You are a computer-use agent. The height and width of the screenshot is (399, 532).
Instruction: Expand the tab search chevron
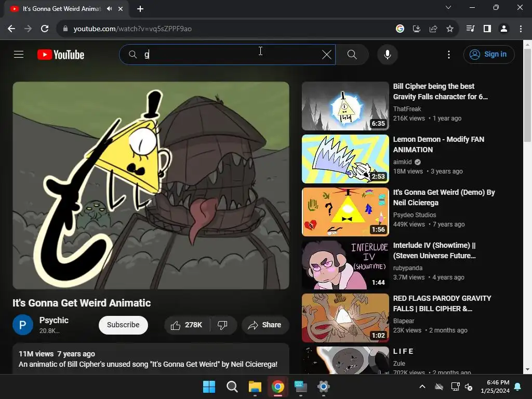(448, 7)
